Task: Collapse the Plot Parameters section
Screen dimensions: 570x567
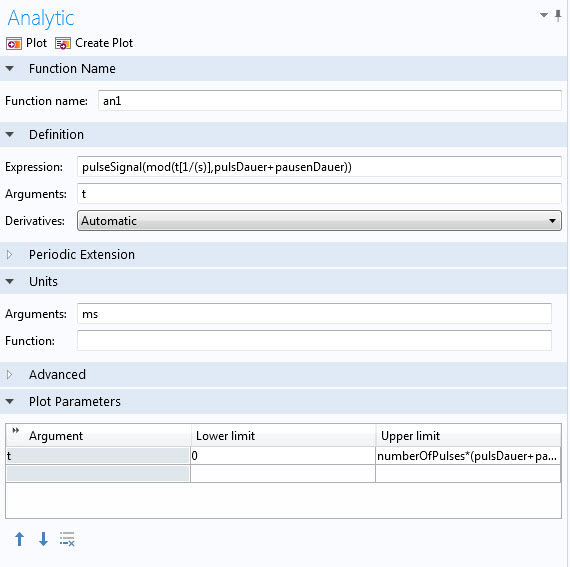Action: pyautogui.click(x=10, y=402)
